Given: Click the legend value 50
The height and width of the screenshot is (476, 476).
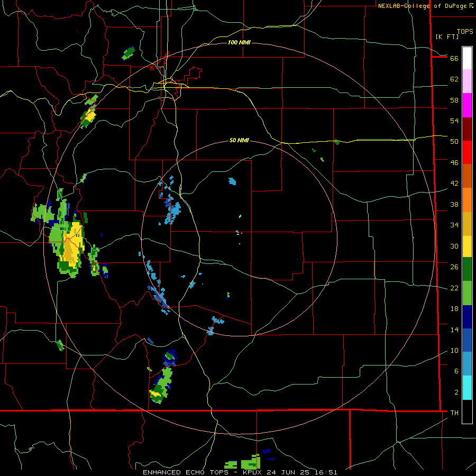Looking at the screenshot, I should (454, 142).
